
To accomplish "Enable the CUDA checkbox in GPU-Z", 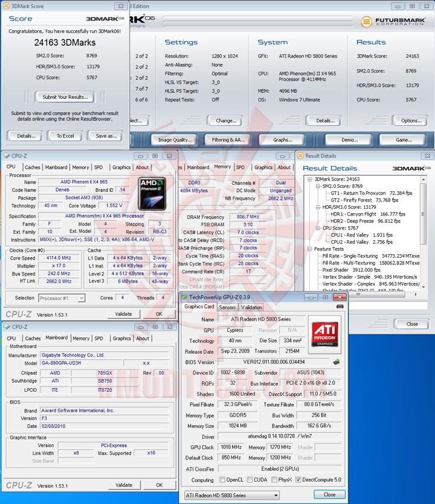I will [x=250, y=480].
